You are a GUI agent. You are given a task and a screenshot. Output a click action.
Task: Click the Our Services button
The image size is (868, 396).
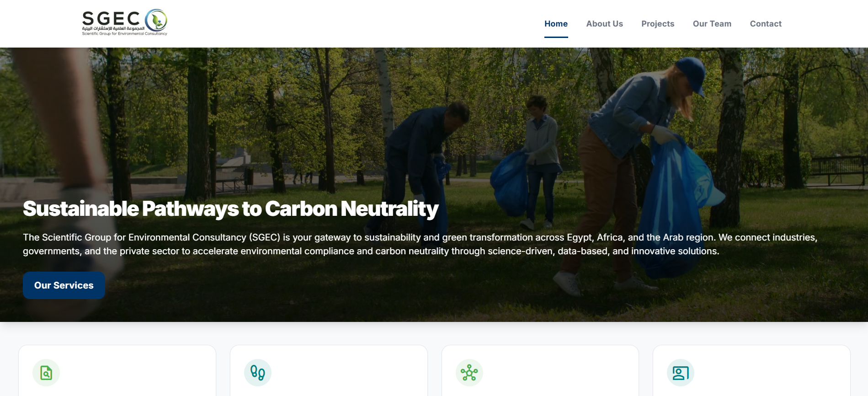click(x=64, y=285)
